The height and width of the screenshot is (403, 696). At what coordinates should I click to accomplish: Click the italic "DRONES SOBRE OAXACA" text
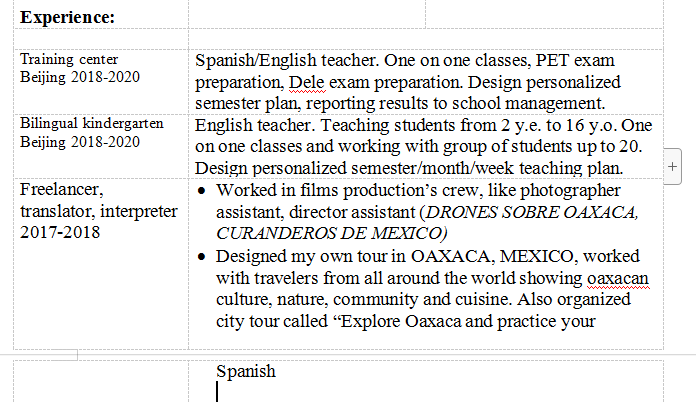530,212
